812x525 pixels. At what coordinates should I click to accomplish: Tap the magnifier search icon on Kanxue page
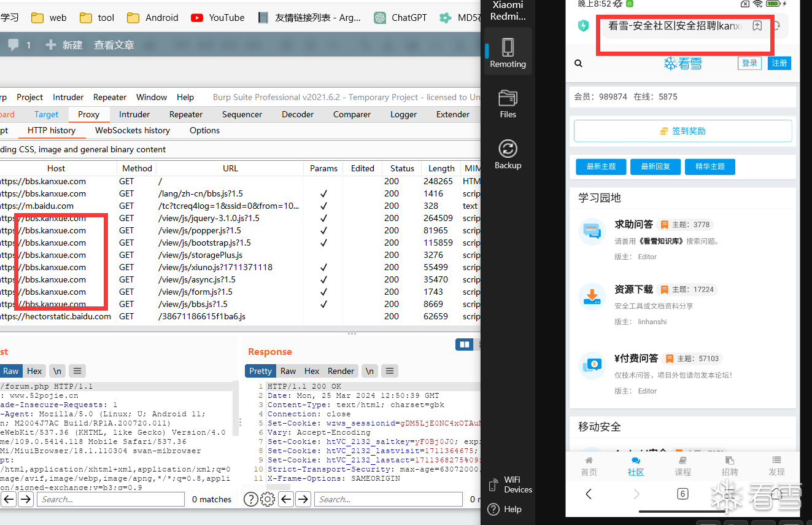coord(578,63)
